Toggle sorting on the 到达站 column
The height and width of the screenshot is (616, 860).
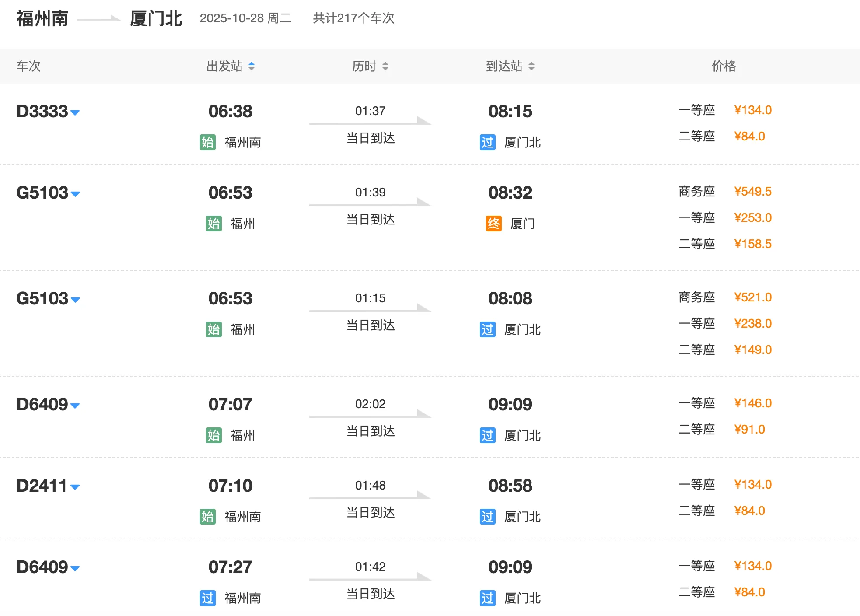532,66
